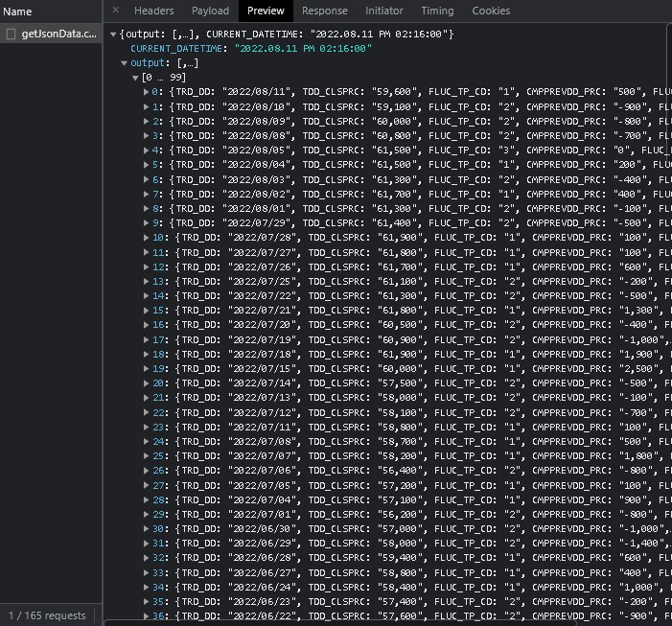The height and width of the screenshot is (626, 672).
Task: Expand entry 4 dated 2022/08/05
Action: 146,150
